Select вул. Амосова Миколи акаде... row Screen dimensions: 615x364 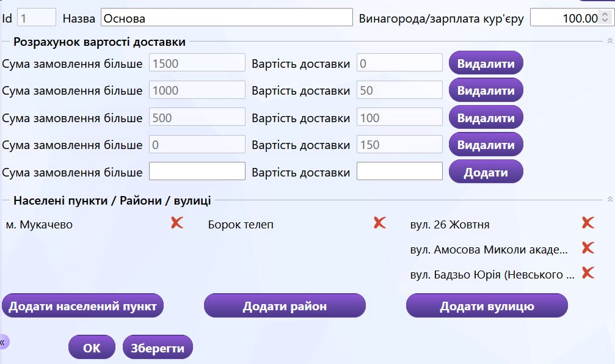(x=489, y=249)
